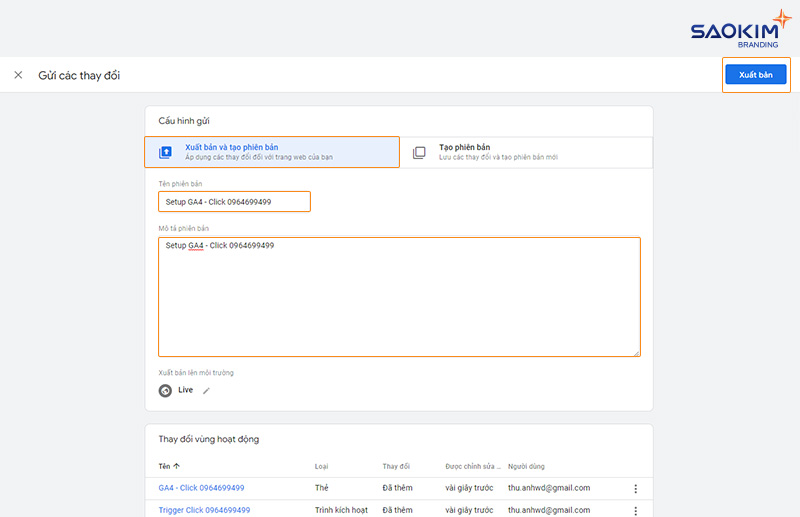
Task: Click the Tên ascending sort arrow
Action: click(x=177, y=466)
